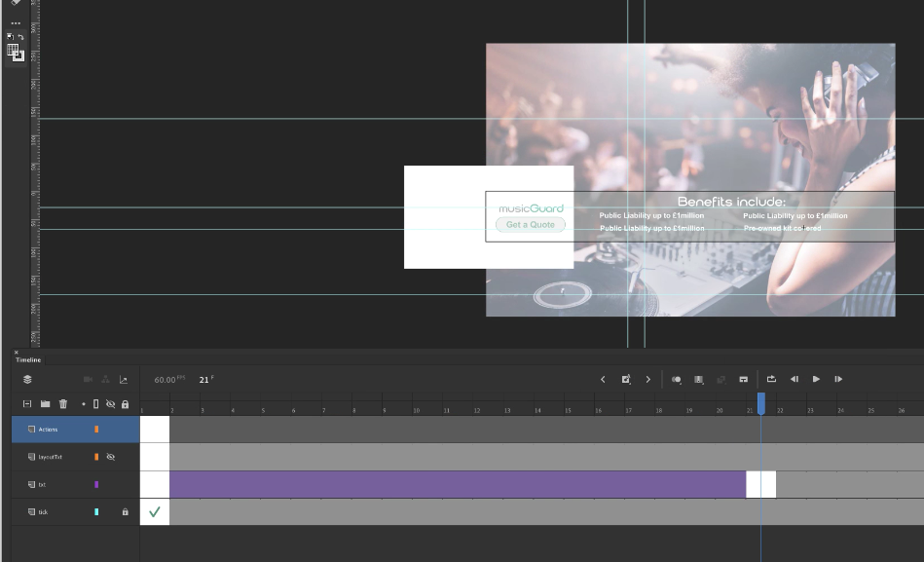This screenshot has width=924, height=562.
Task: Click the Actions layer orange outline swatch
Action: (x=94, y=429)
